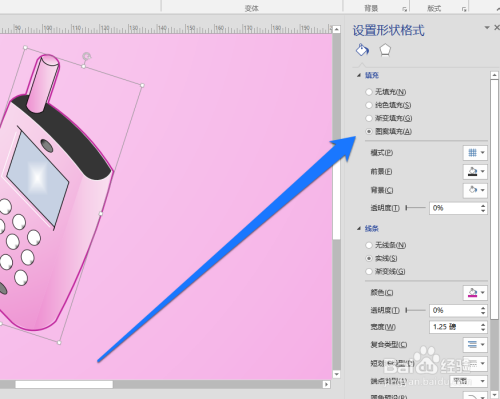The image size is (500, 399).
Task: Open the 复合类型(C) dropdown
Action: [475, 345]
